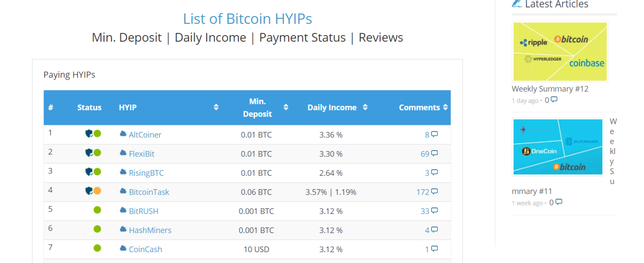
Task: Select Payment Status in the header navigation
Action: pyautogui.click(x=302, y=37)
